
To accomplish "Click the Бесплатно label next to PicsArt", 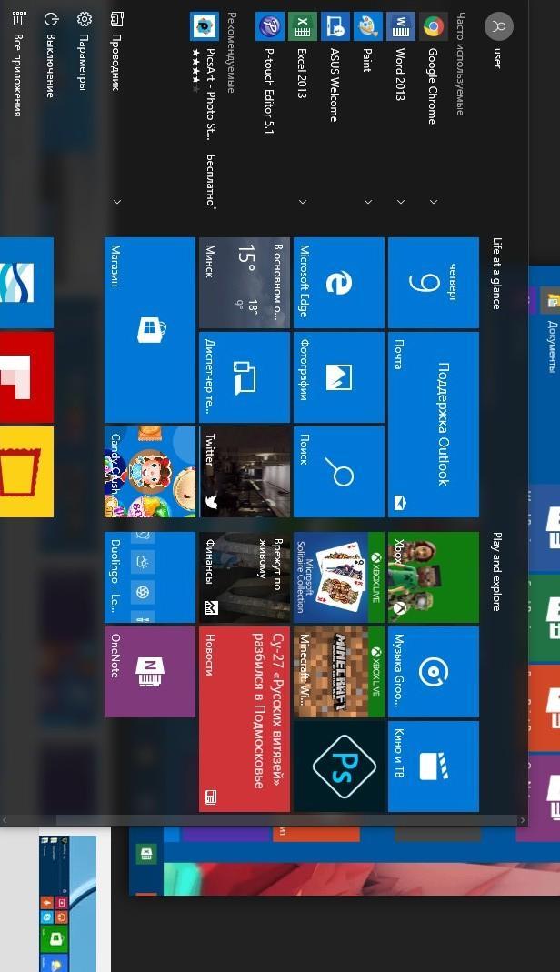I will pos(211,180).
